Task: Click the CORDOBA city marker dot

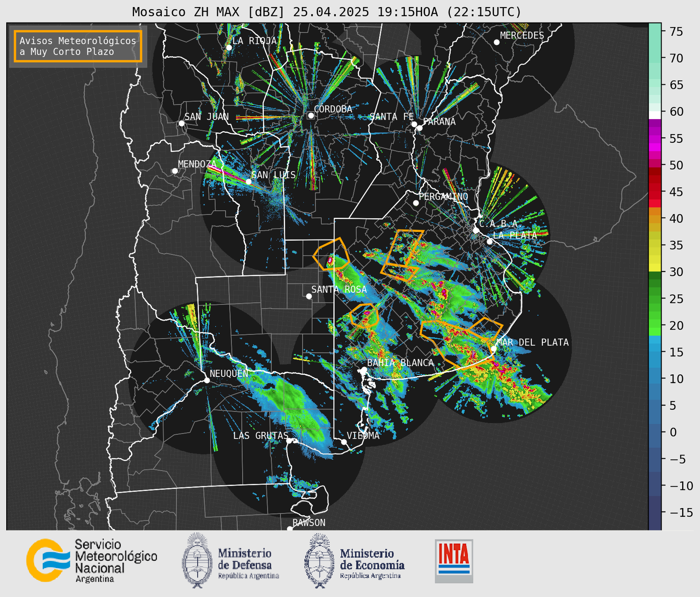Action: coord(311,115)
